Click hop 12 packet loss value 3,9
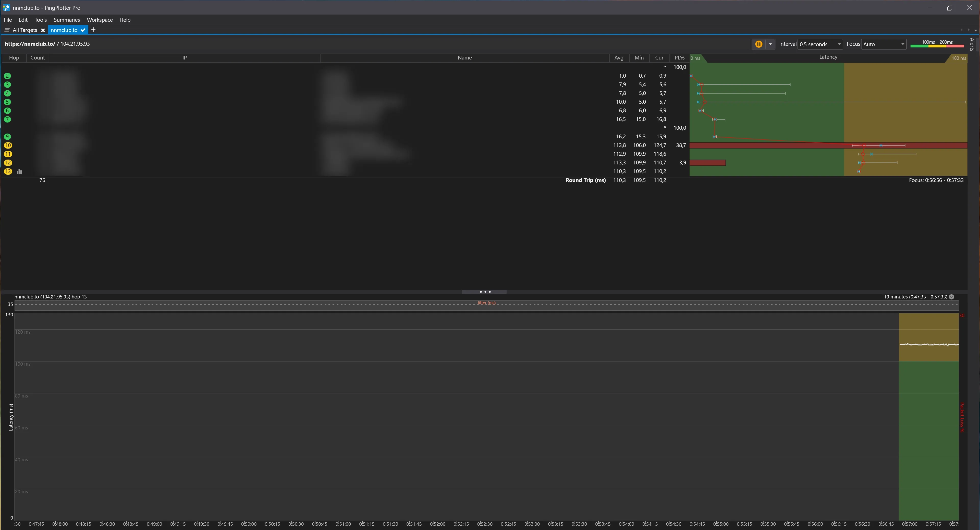This screenshot has height=530, width=980. click(682, 163)
